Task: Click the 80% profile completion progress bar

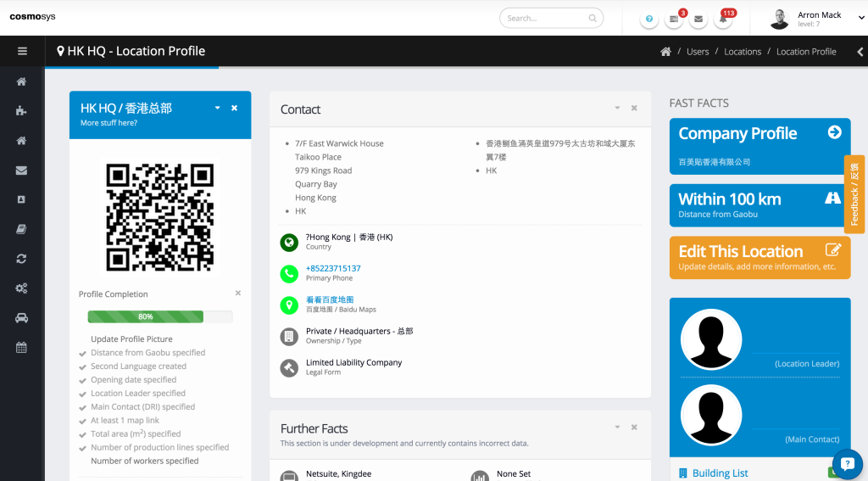Action: 160,316
